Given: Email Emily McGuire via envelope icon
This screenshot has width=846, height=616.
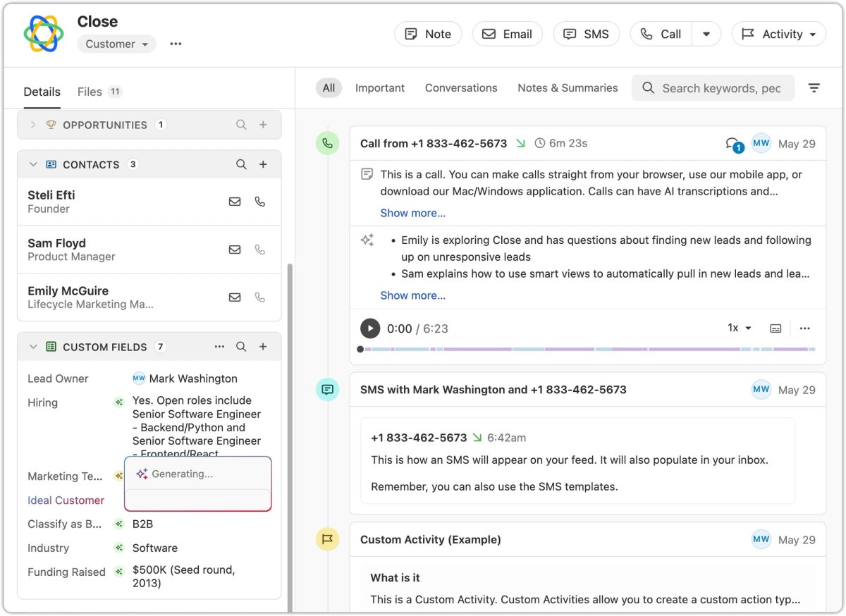Looking at the screenshot, I should click(235, 297).
